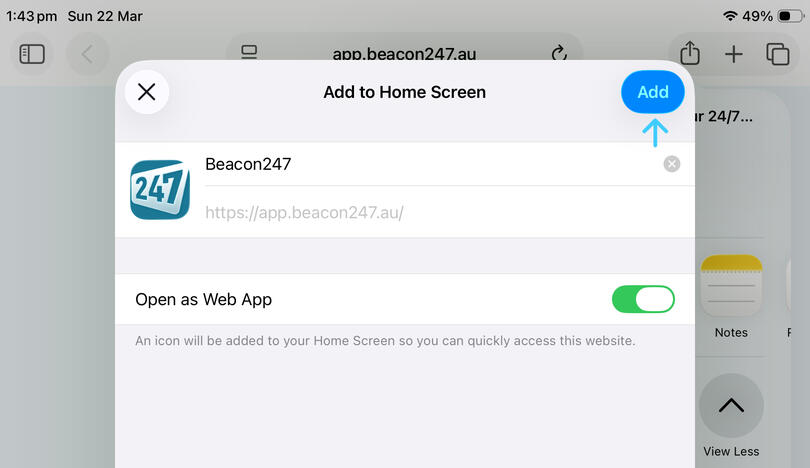Open a new tab with plus icon

pos(734,54)
